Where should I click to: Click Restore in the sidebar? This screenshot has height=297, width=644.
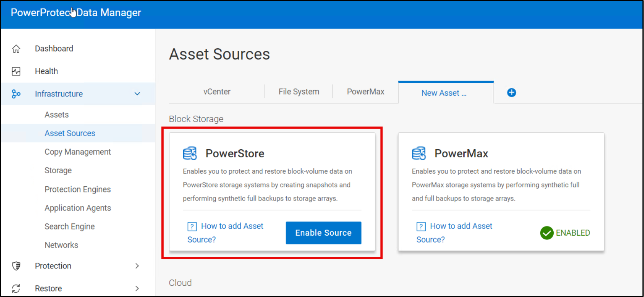point(48,289)
